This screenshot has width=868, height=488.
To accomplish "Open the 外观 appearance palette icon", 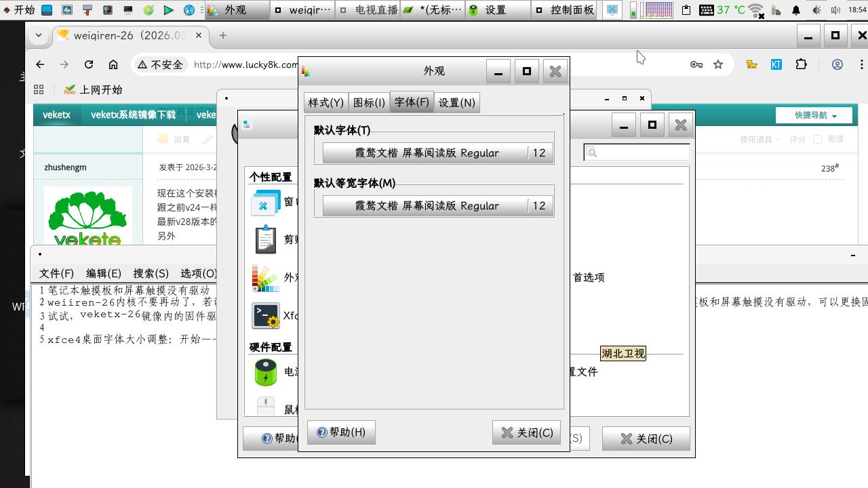I will pos(267,278).
